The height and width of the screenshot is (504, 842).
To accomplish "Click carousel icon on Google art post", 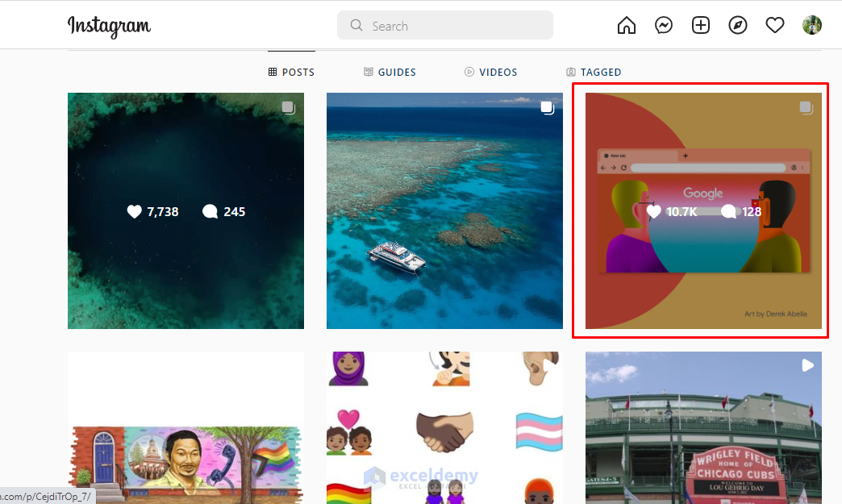I will pos(807,108).
